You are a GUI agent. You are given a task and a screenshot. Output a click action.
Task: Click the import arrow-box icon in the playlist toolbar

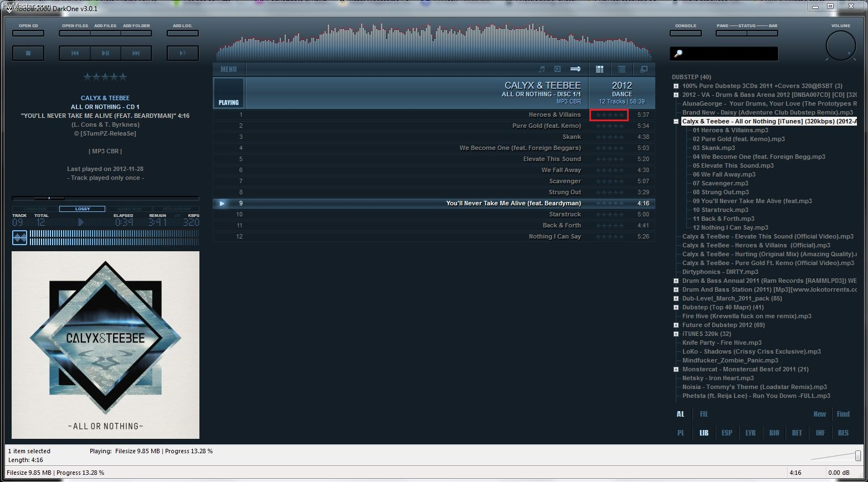[x=557, y=69]
